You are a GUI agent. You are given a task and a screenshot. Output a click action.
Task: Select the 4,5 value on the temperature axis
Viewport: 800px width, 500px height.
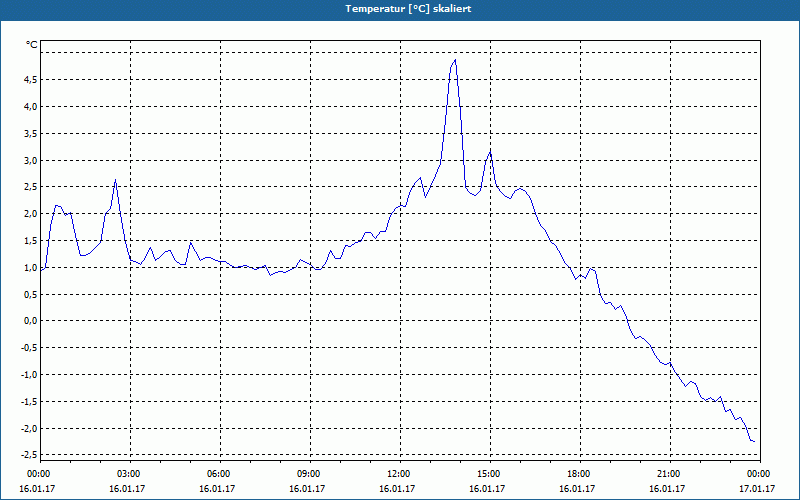pos(30,80)
